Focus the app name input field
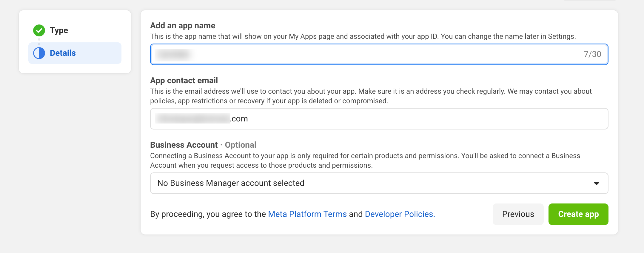Screen dimensions: 644x253 click(x=358, y=54)
